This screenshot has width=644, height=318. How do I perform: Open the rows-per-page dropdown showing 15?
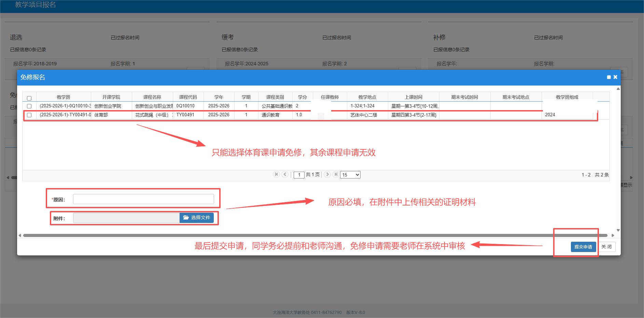coord(350,175)
